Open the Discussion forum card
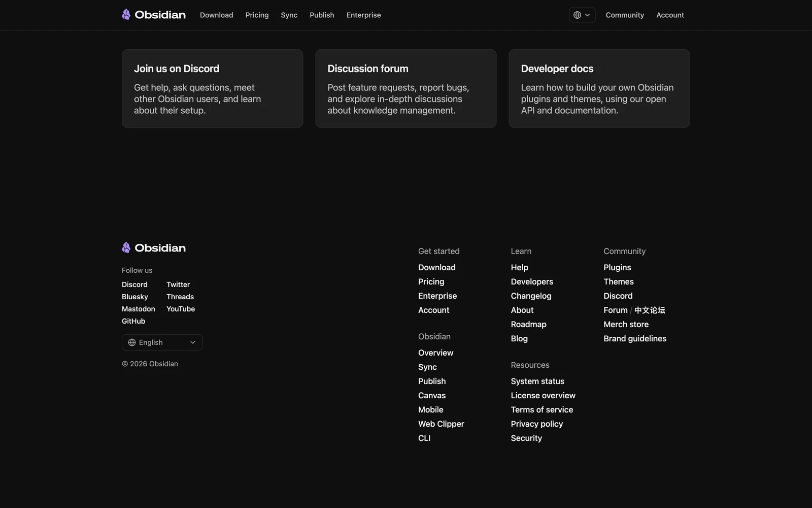Image resolution: width=812 pixels, height=508 pixels. click(405, 88)
